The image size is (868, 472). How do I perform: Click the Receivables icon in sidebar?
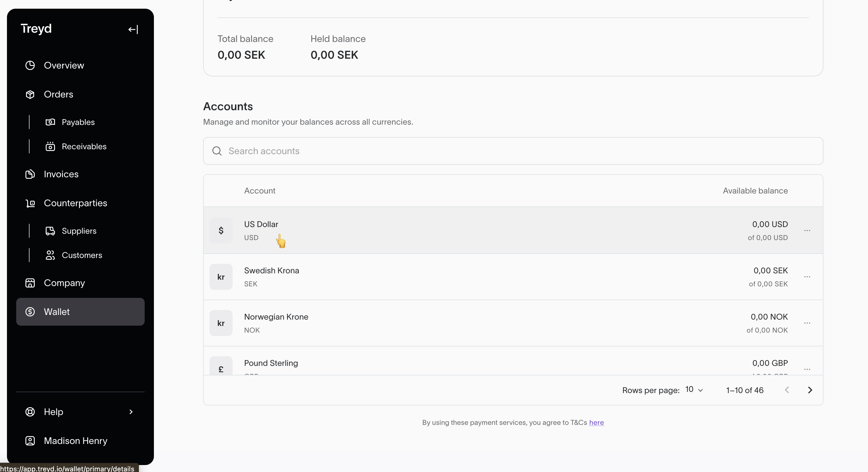coord(50,147)
